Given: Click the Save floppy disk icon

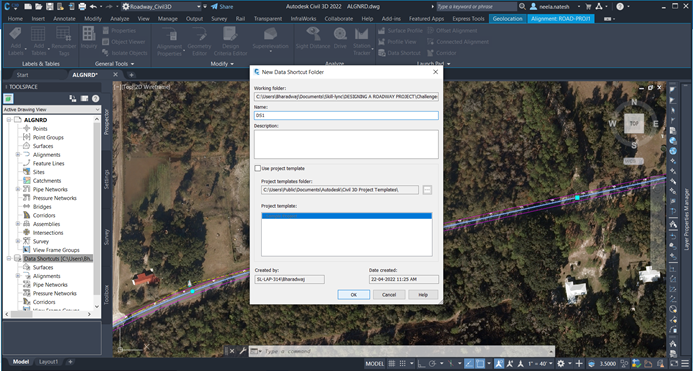Looking at the screenshot, I should (x=49, y=7).
